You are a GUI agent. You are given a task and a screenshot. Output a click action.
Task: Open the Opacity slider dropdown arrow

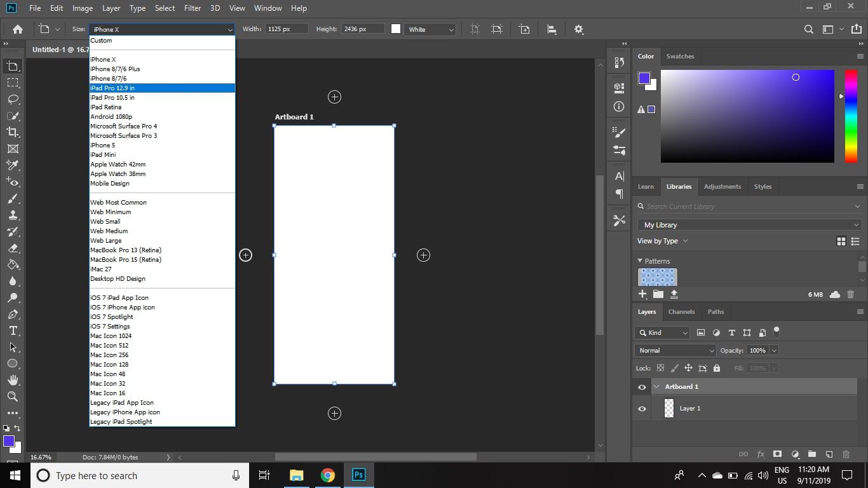(774, 350)
